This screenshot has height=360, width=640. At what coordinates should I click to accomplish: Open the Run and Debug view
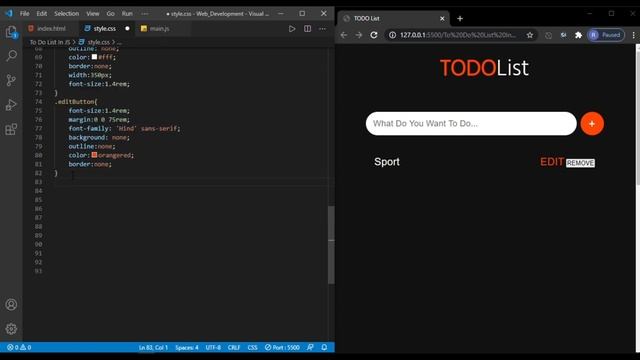coord(11,105)
